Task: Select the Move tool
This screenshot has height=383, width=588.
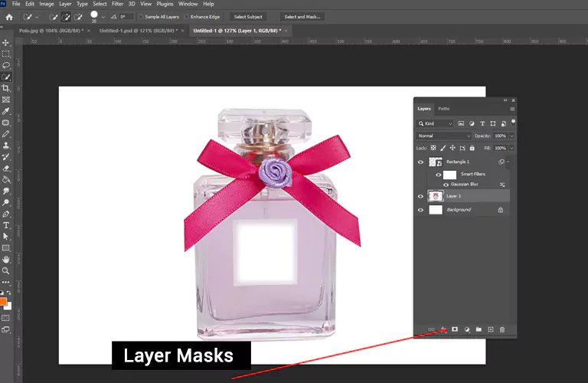Action: point(5,43)
